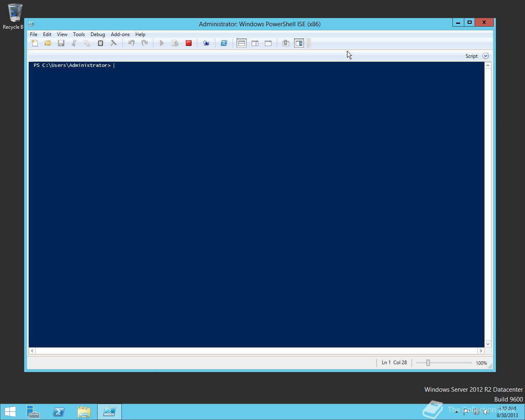Screen dimensions: 525x420
Task: Open New Remote PowerShell Tab icon
Action: click(x=206, y=43)
